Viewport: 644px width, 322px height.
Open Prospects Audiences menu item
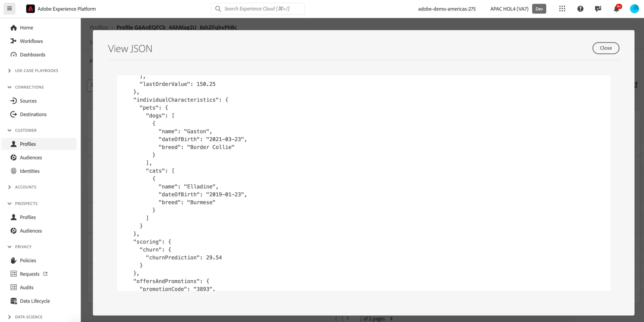click(x=39, y=231)
